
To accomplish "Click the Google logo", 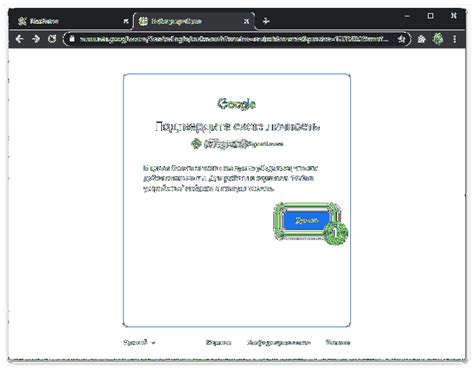I will pos(237,104).
